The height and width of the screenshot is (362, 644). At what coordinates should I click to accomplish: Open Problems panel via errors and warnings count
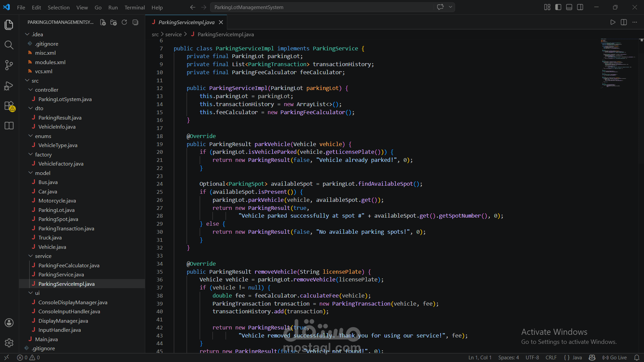29,358
